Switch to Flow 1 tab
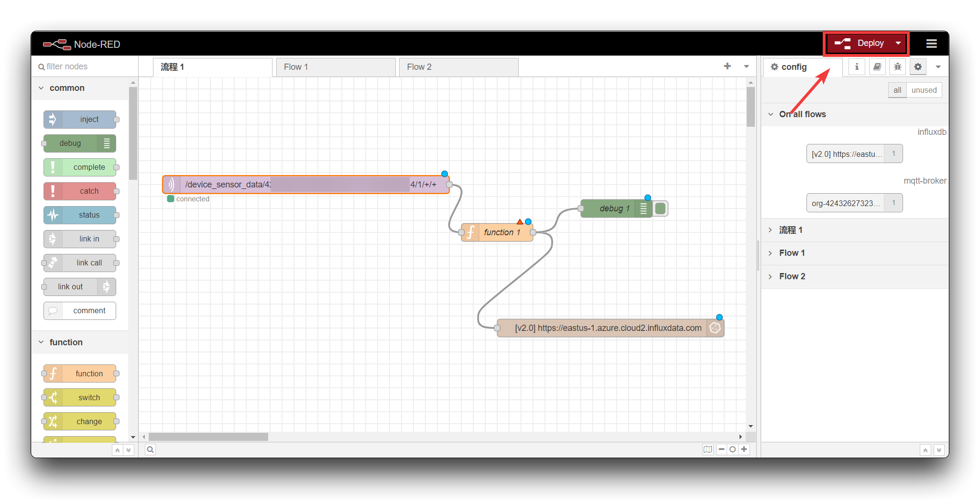Image resolution: width=980 pixels, height=504 pixels. click(336, 67)
